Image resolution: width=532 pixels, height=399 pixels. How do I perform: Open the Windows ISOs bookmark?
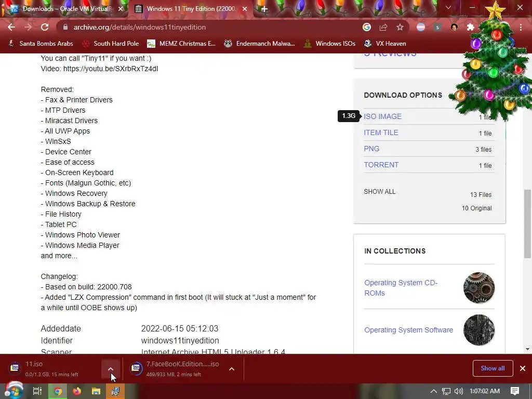click(330, 44)
